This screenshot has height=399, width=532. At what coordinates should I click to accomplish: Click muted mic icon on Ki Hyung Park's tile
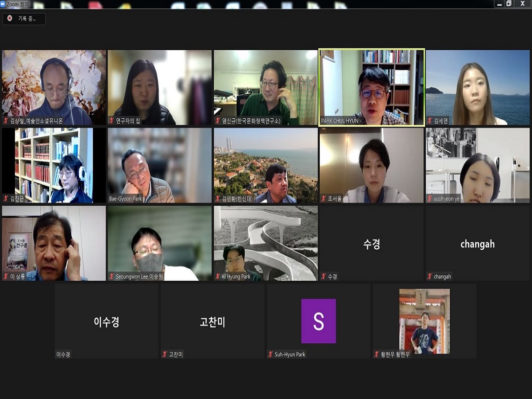click(218, 277)
